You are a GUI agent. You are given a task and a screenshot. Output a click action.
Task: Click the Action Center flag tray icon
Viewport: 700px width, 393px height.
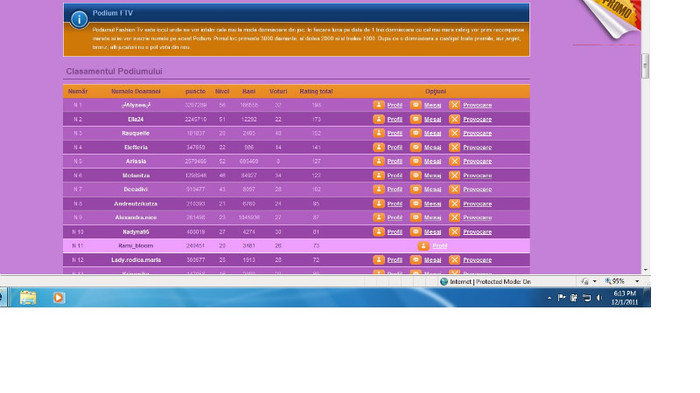click(561, 297)
